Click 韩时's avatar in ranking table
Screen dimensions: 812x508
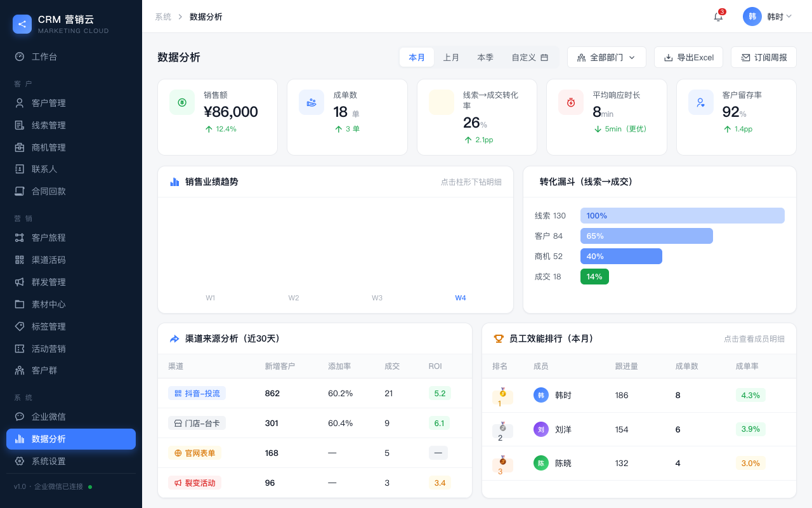coord(541,395)
